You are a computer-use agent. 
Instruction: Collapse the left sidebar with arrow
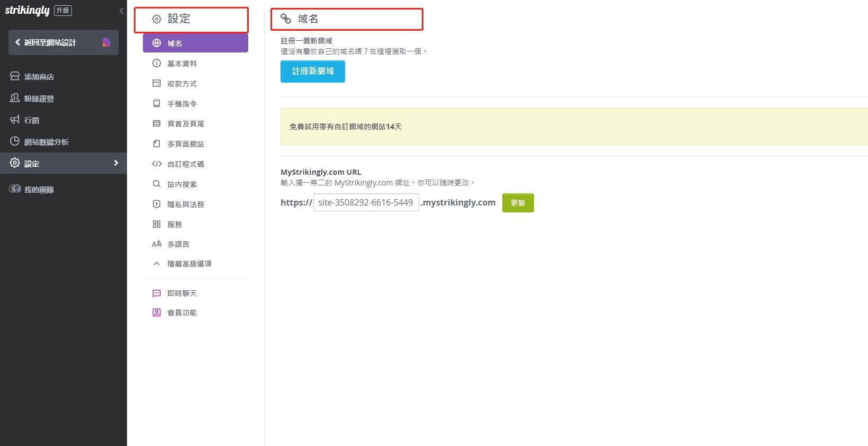point(121,11)
